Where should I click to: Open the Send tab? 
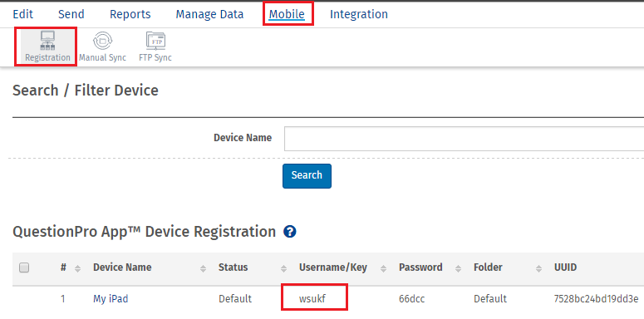tap(71, 14)
